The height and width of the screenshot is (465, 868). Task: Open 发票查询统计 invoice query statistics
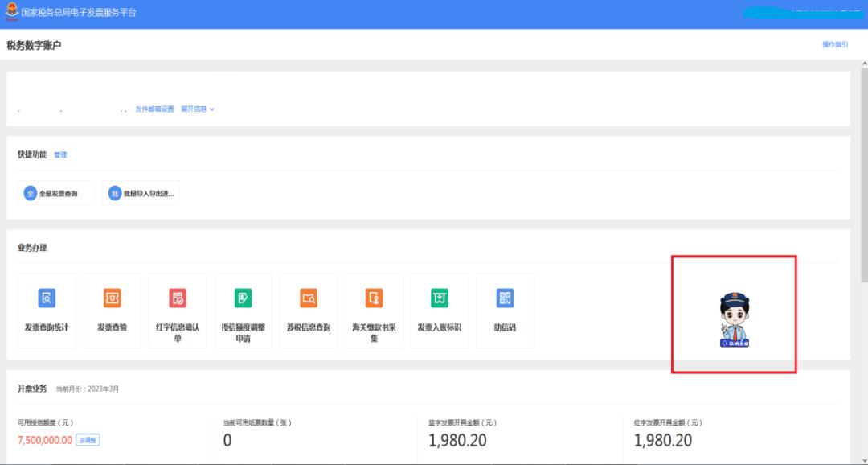point(47,299)
